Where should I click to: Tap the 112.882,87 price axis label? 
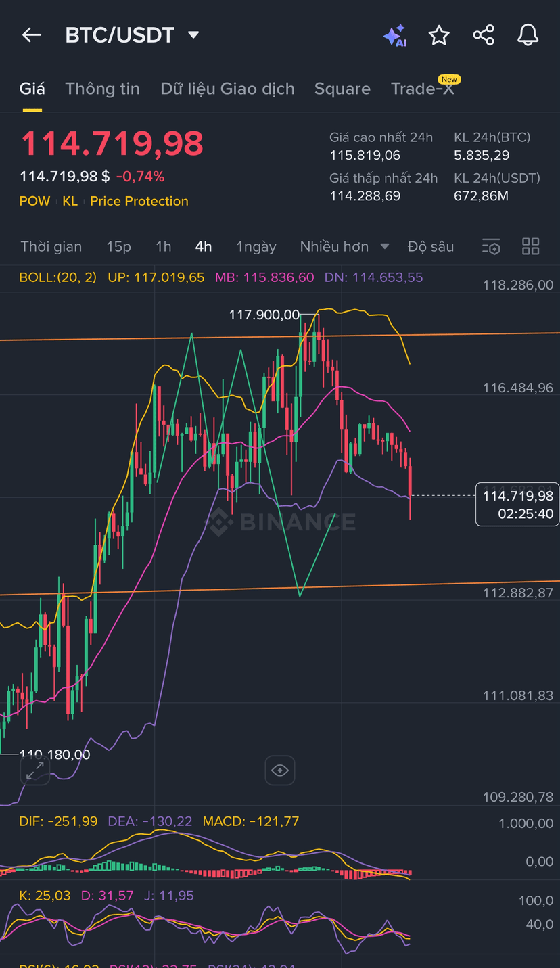click(518, 593)
